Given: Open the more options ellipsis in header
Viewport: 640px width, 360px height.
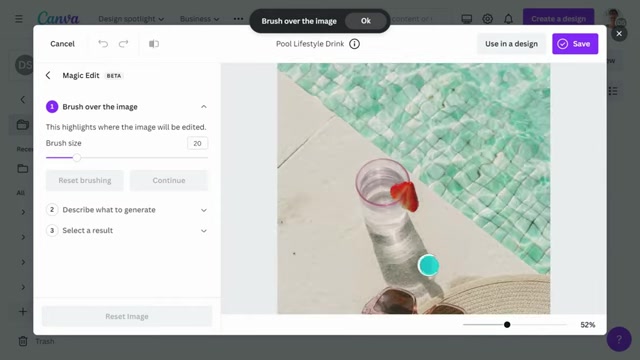Looking at the screenshot, I should [238, 19].
